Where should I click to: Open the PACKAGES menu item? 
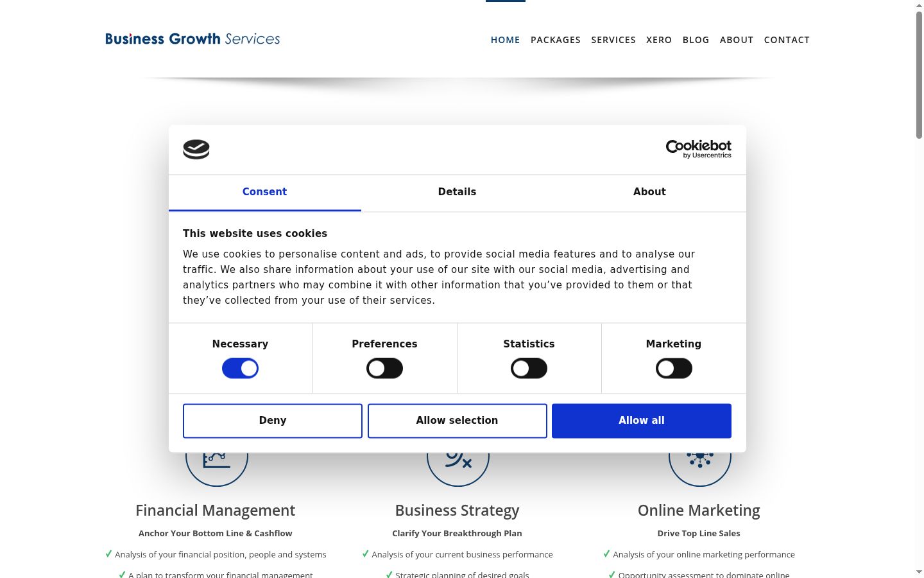point(556,40)
